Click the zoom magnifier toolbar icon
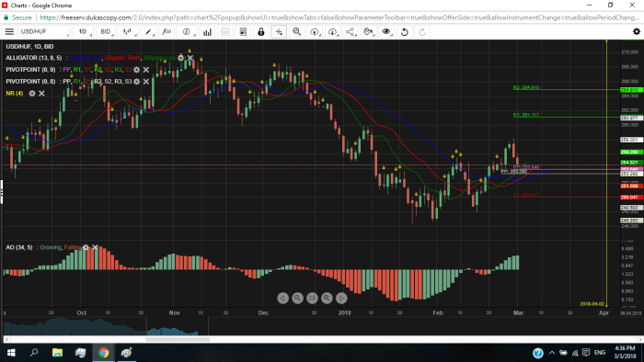 [296, 31]
